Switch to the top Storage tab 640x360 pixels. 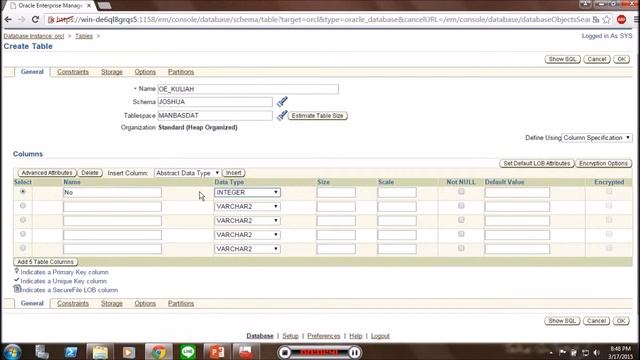tap(112, 72)
